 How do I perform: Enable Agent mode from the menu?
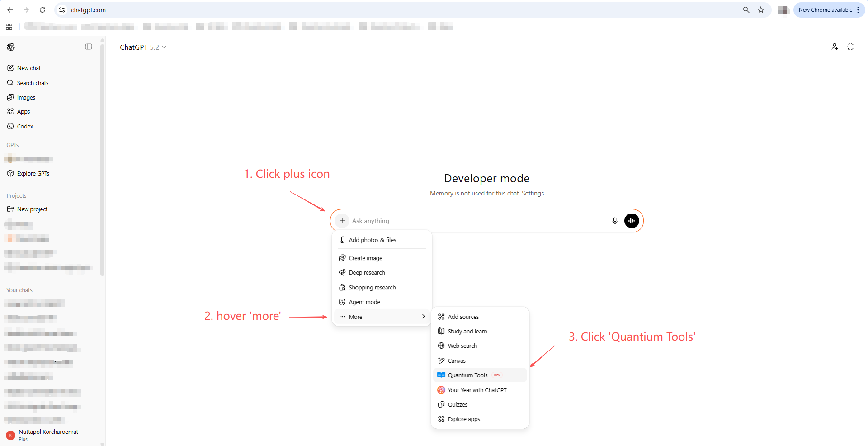(382, 302)
